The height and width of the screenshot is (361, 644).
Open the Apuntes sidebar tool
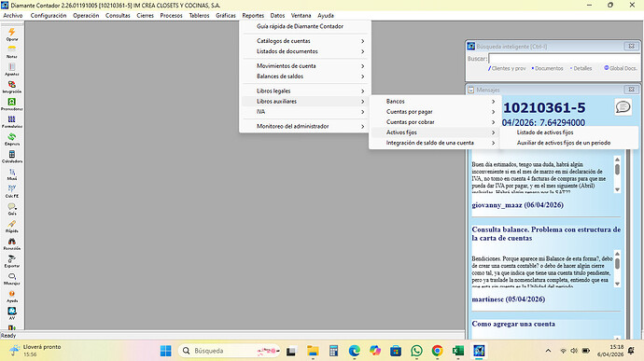click(x=12, y=69)
